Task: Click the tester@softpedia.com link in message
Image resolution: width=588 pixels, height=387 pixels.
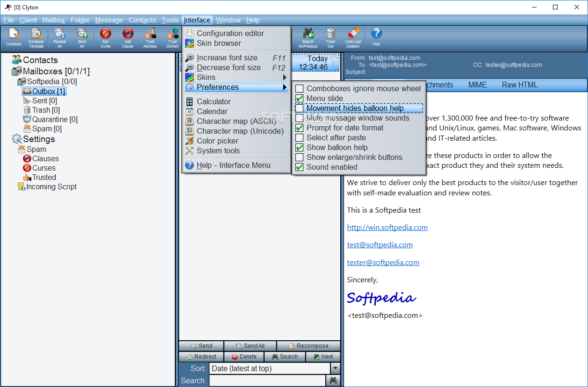Action: tap(383, 262)
